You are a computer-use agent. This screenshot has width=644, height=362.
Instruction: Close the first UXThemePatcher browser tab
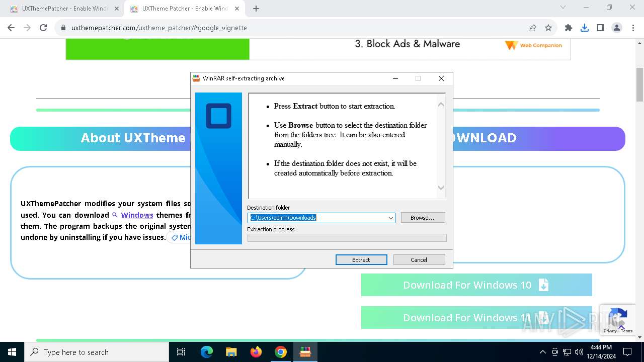[x=117, y=9]
